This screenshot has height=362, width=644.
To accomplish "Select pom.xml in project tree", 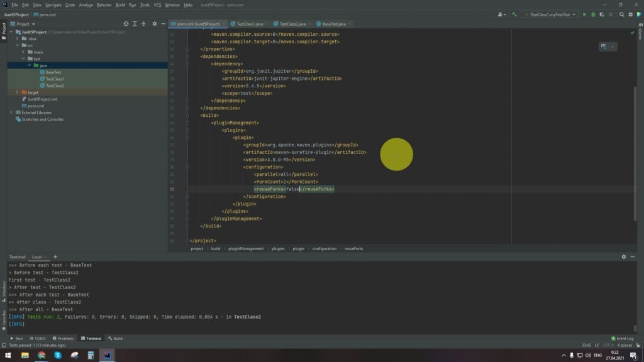I will point(36,106).
